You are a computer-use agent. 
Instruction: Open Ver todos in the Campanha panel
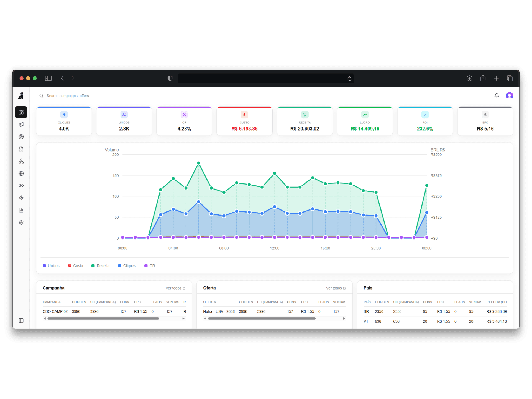click(x=175, y=288)
